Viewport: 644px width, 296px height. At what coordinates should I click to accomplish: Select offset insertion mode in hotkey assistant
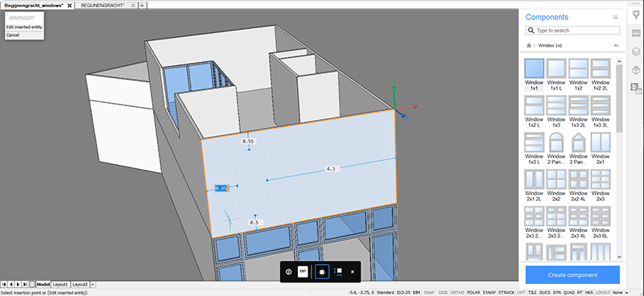tap(338, 272)
